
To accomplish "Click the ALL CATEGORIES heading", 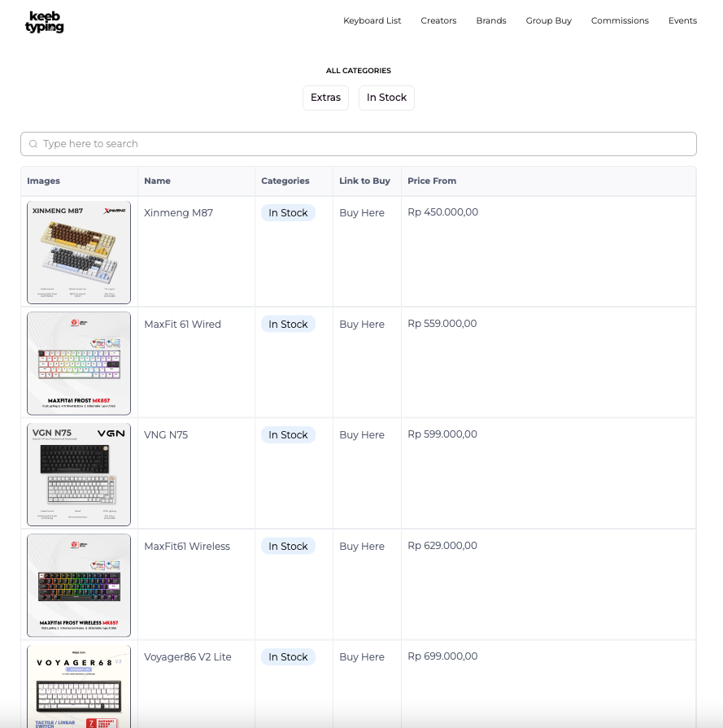I will (x=359, y=71).
